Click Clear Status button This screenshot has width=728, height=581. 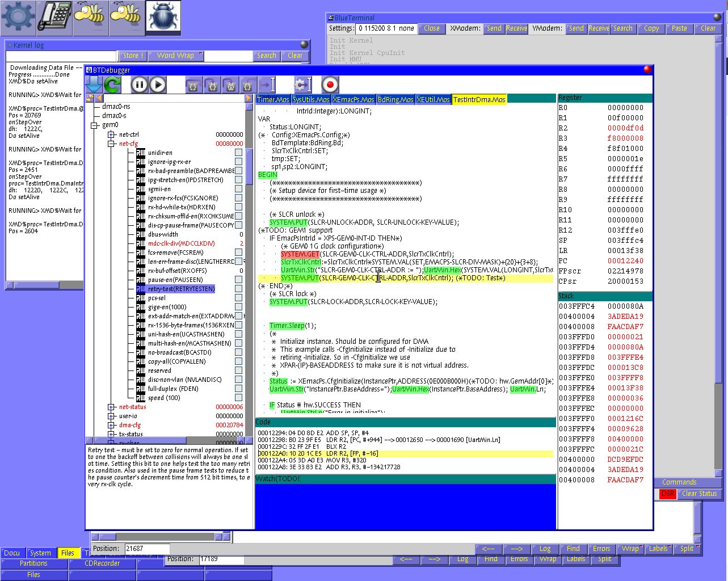point(699,494)
